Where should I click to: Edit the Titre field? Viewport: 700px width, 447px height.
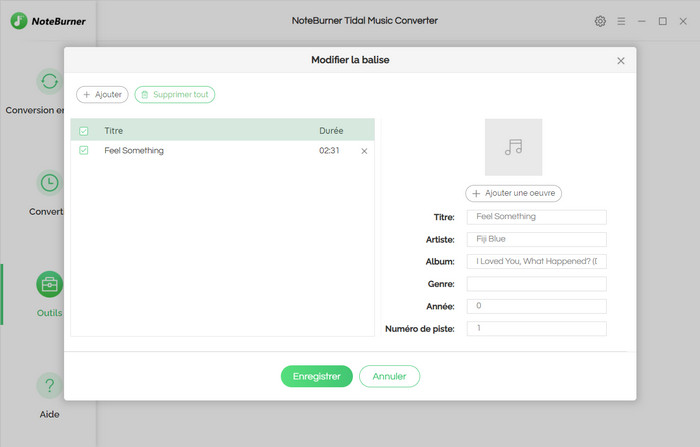click(x=537, y=217)
